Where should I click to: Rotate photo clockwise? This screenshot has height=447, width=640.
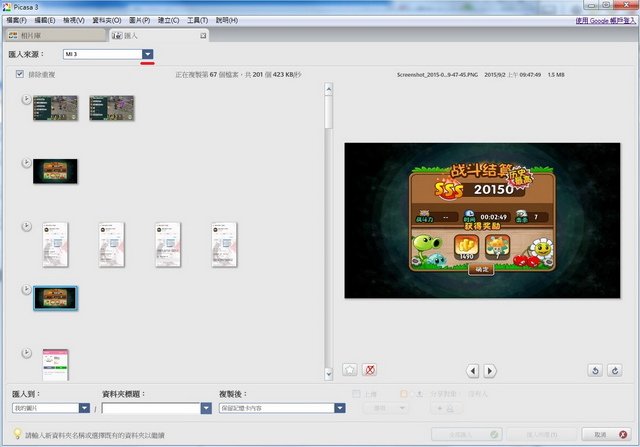point(615,370)
